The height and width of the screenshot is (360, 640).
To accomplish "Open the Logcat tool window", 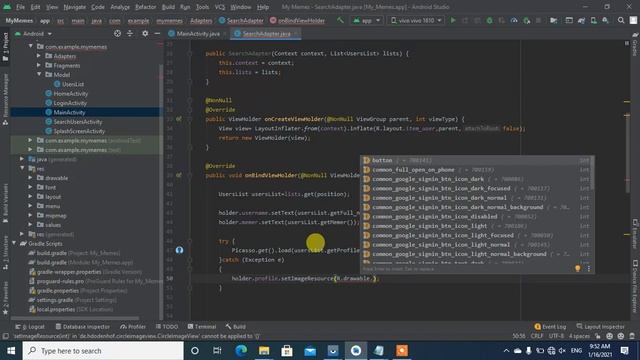I will 30,327.
